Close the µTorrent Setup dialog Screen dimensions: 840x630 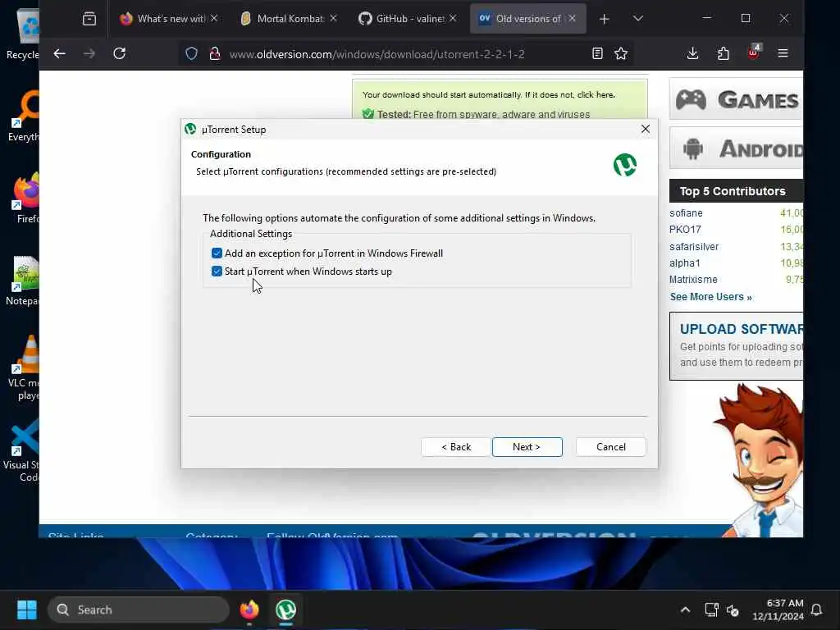click(x=646, y=129)
